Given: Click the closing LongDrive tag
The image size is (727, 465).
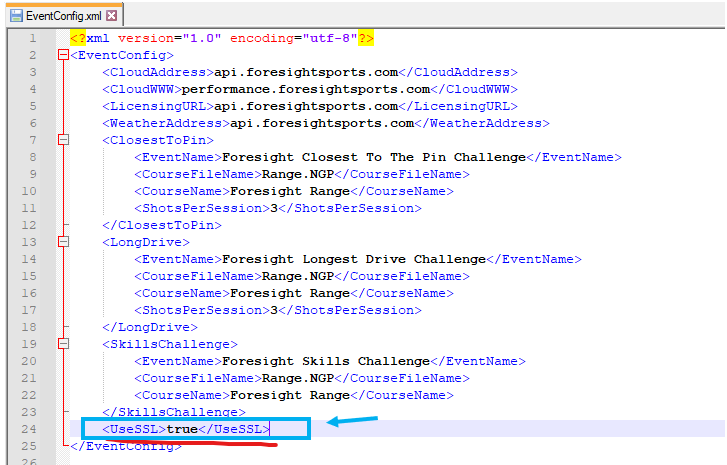Looking at the screenshot, I should click(150, 327).
